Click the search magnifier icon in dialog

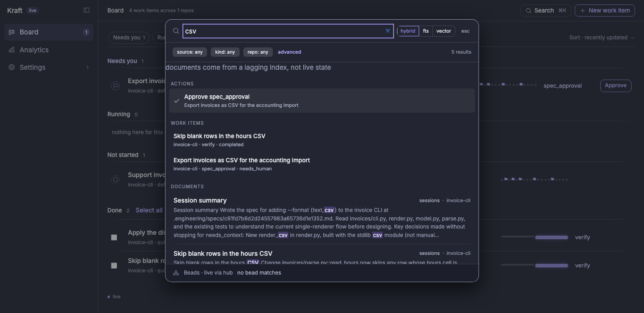176,31
